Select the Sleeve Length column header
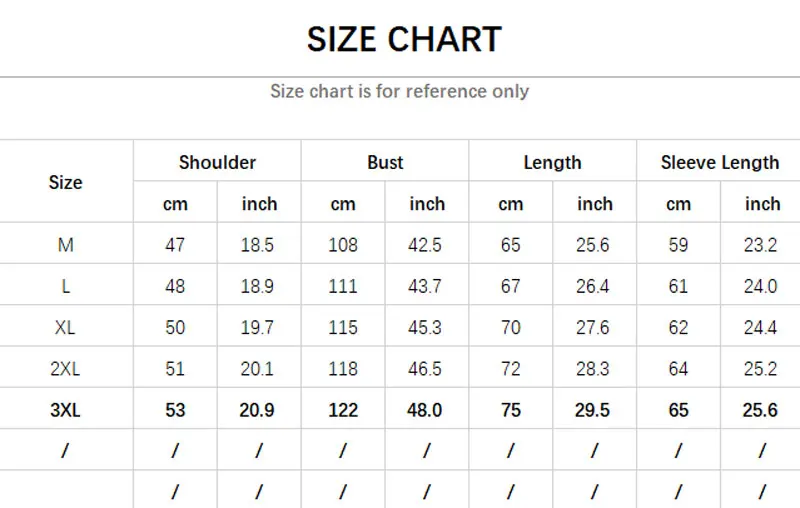Screen dimensions: 800x508 tap(719, 162)
